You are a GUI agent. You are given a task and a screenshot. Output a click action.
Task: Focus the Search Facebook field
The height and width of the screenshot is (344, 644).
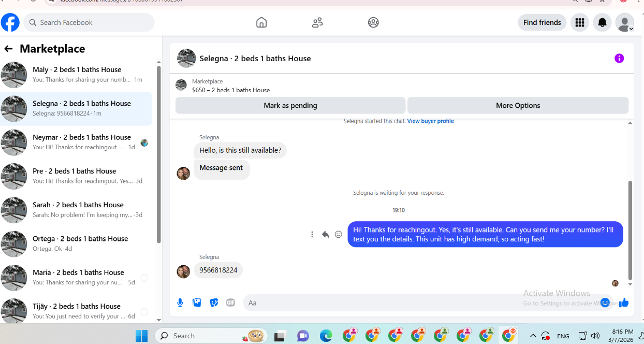[x=89, y=22]
